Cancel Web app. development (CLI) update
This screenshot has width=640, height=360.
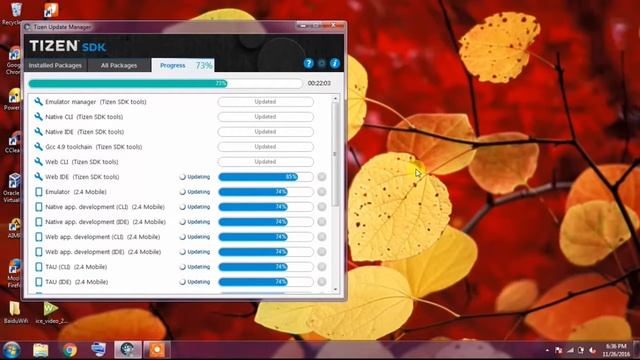tap(322, 237)
